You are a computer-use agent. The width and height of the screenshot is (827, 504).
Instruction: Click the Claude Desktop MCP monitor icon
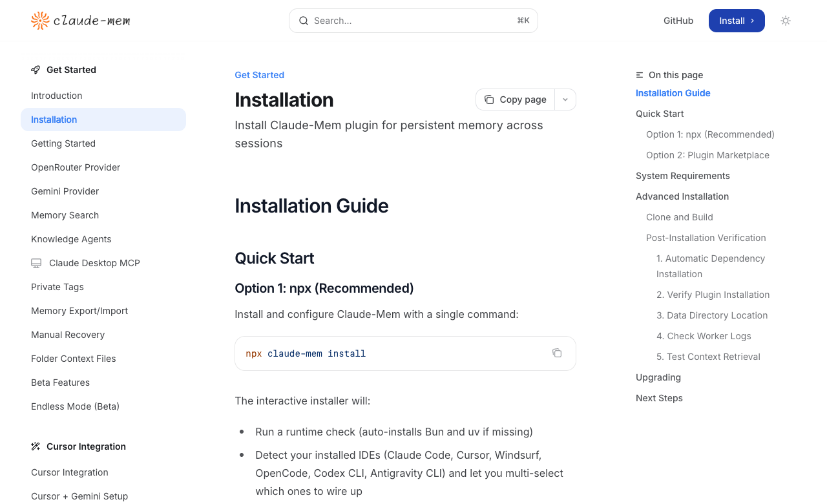pyautogui.click(x=36, y=263)
